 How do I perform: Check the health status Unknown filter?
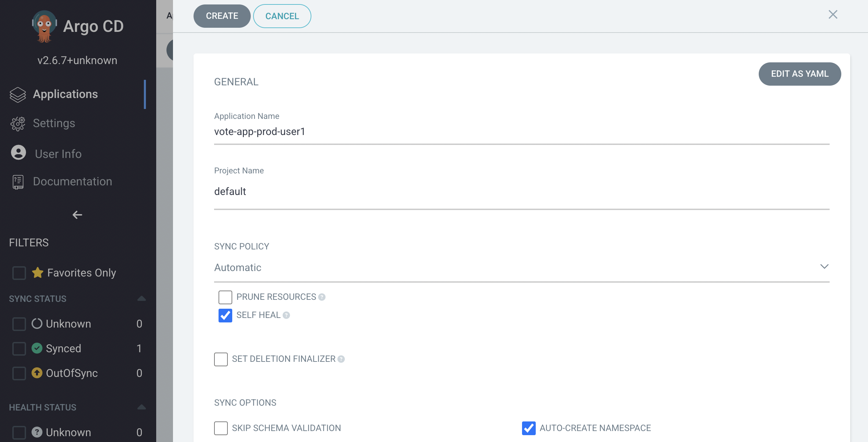click(19, 432)
